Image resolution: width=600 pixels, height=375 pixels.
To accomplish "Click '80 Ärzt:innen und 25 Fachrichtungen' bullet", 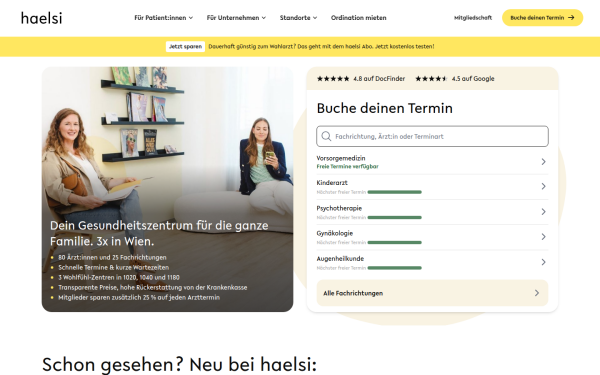I will (x=112, y=258).
